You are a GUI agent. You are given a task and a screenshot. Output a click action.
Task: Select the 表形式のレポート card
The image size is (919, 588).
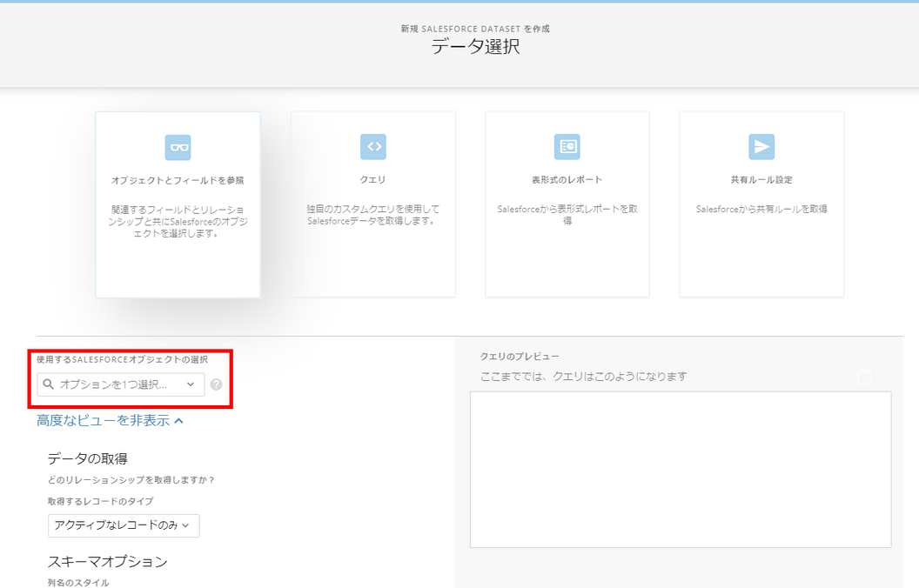tap(567, 204)
